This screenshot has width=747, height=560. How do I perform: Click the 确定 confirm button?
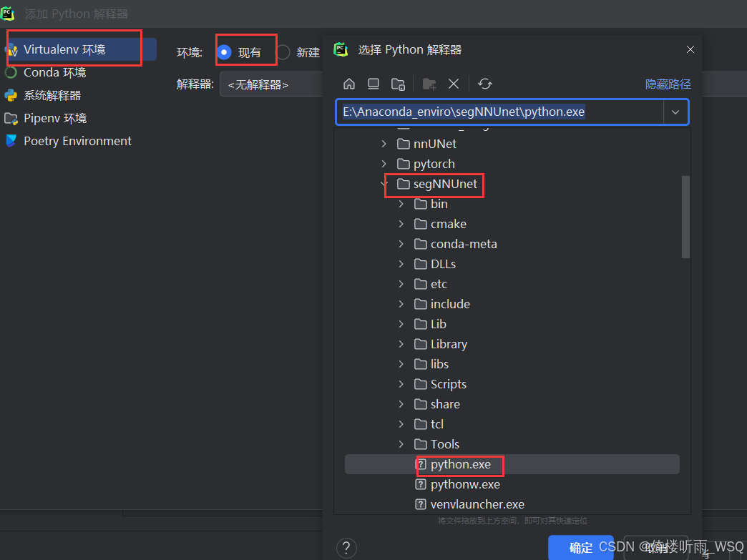[581, 548]
